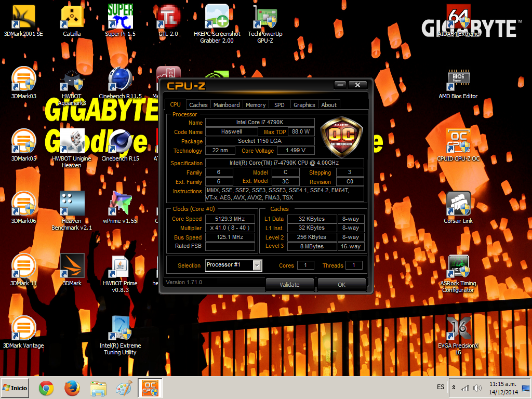Select the 3DMark06 desktop icon
Viewport: 532px width, 399px height.
pos(23,208)
